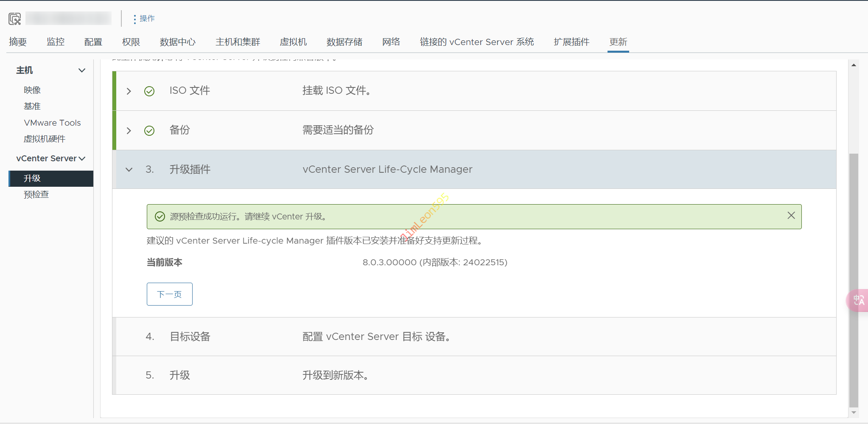Image resolution: width=868 pixels, height=424 pixels.
Task: Click the scroll up arrow
Action: click(854, 65)
